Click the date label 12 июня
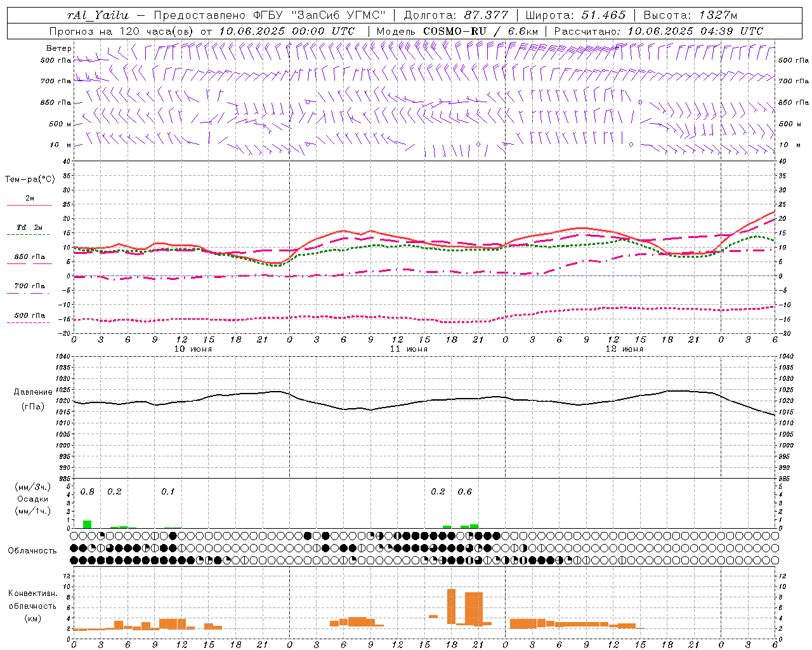Screen dimensions: 812x650 [624, 349]
